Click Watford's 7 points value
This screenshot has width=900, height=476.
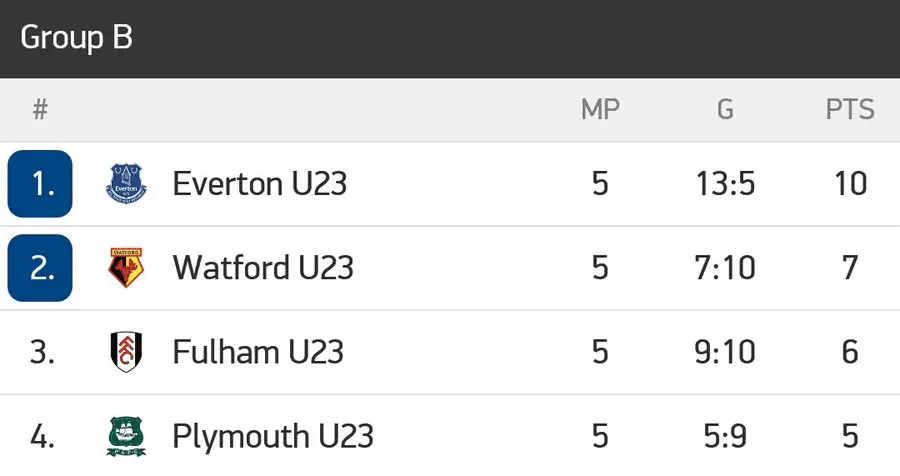[850, 268]
